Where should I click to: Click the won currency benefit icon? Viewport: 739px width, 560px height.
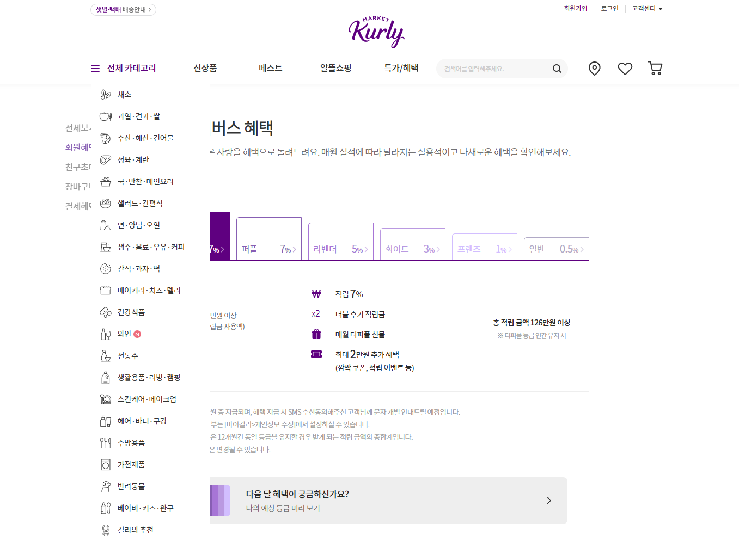(316, 294)
